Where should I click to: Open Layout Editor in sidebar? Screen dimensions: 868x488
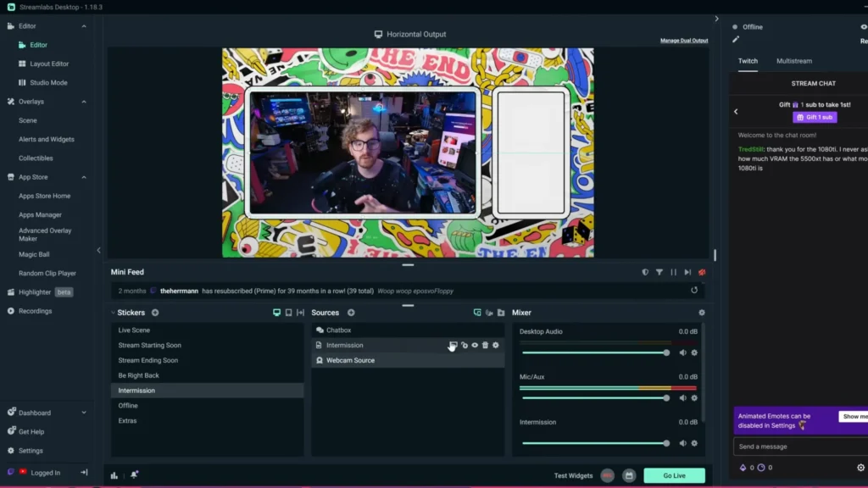point(49,64)
